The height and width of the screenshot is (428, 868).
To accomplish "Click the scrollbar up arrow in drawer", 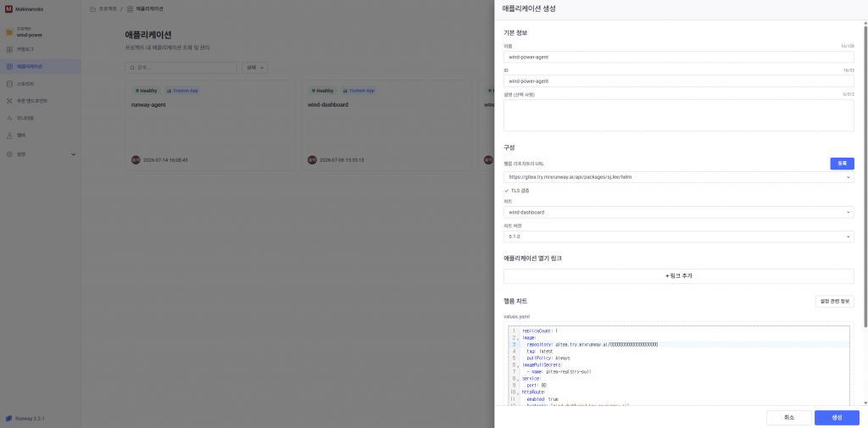I will coord(865,22).
